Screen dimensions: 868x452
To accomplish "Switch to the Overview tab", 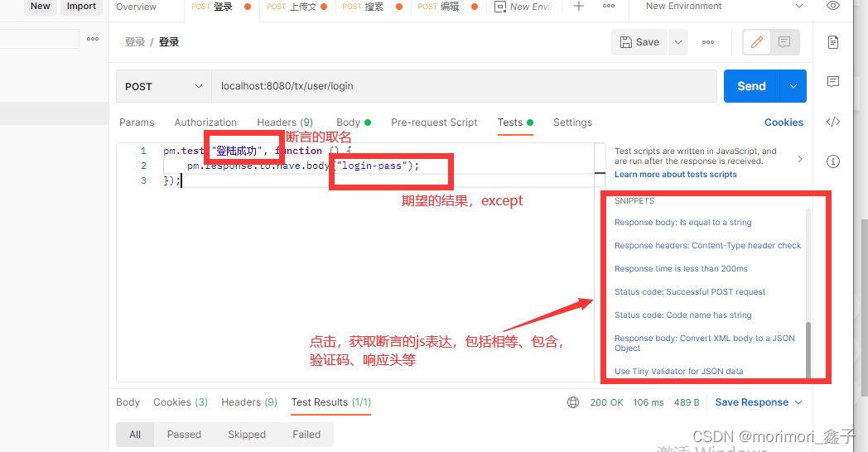I will [136, 7].
